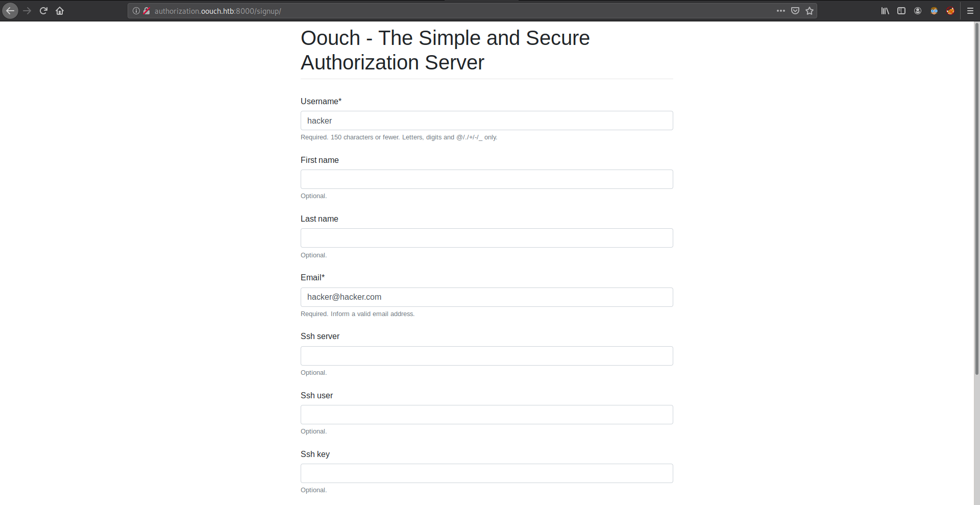Reload the current page

coord(43,11)
